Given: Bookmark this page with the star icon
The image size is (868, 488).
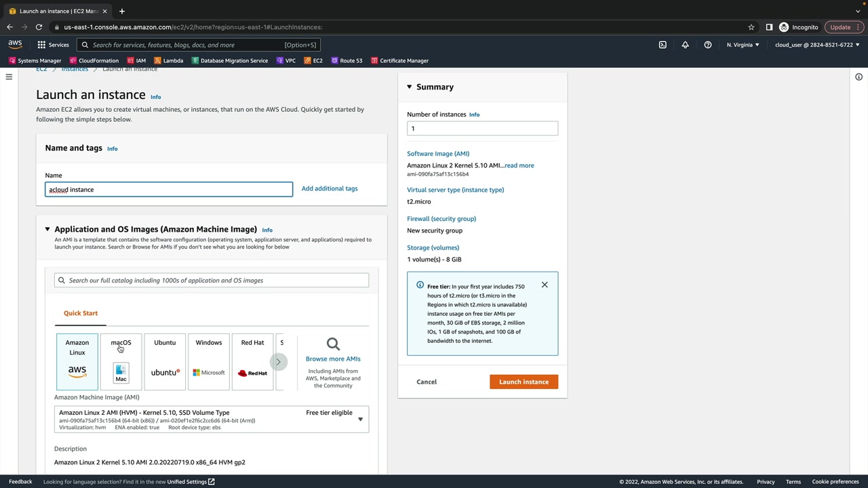Looking at the screenshot, I should 751,27.
